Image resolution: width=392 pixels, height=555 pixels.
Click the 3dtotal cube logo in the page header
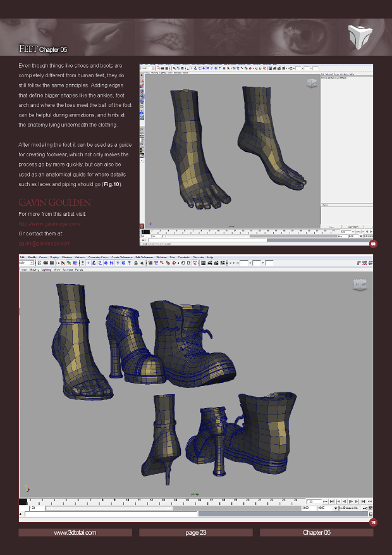coord(360,36)
